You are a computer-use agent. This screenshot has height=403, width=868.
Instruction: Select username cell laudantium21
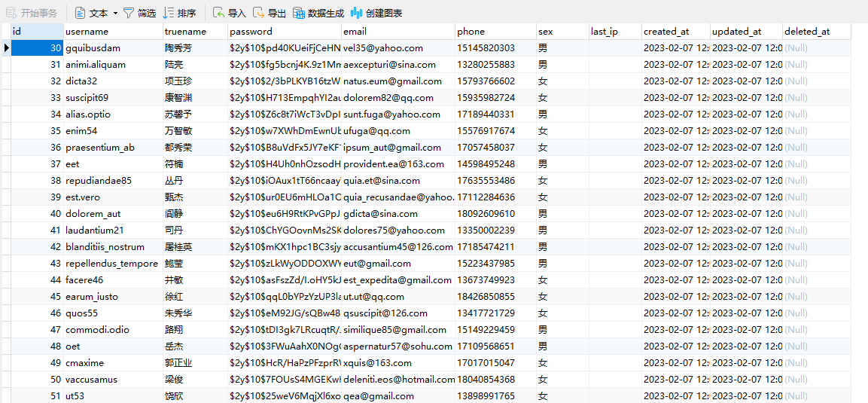113,231
